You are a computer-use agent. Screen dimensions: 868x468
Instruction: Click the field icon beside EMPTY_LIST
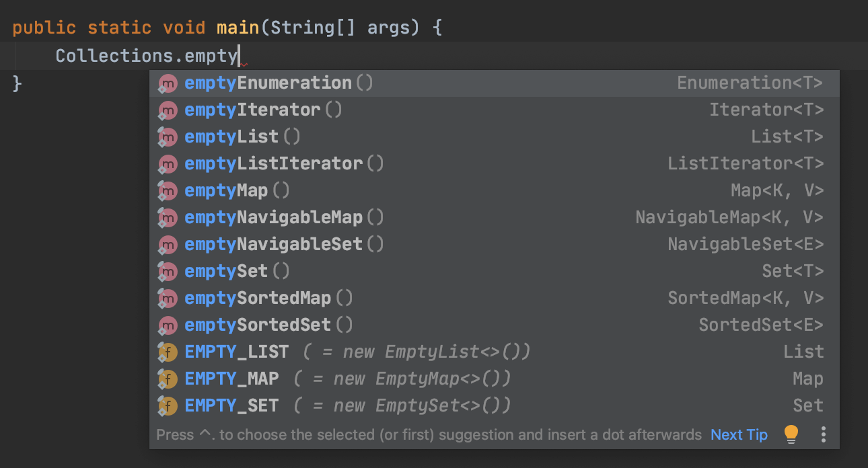point(167,352)
